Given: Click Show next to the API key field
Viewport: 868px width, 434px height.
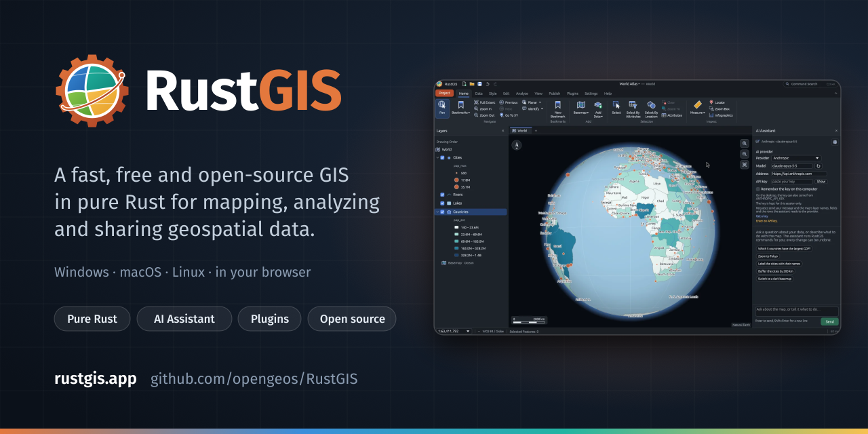Looking at the screenshot, I should [821, 182].
